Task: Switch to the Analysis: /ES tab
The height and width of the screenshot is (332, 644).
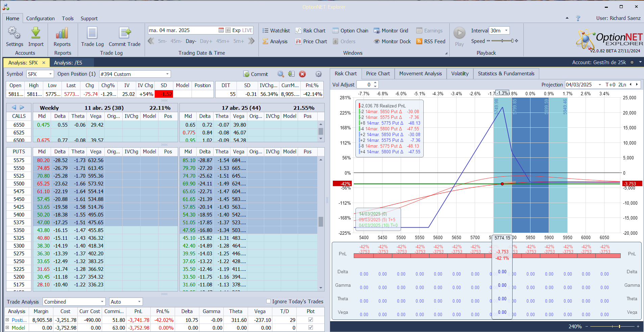Action: pos(68,62)
